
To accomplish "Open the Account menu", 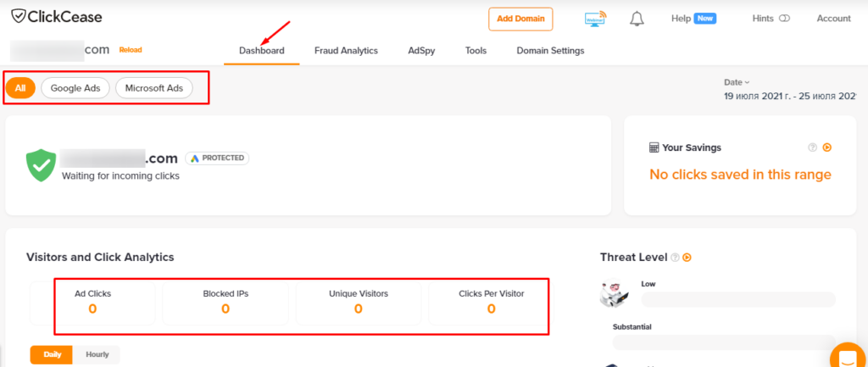I will [x=834, y=19].
